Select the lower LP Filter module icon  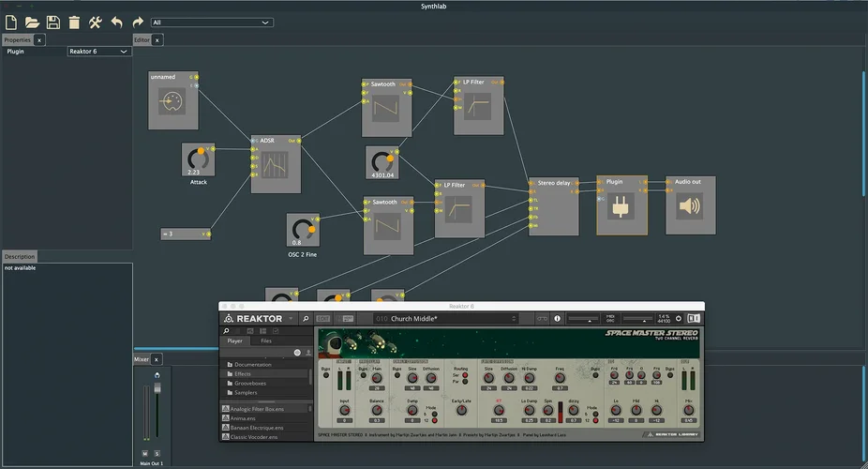click(459, 210)
